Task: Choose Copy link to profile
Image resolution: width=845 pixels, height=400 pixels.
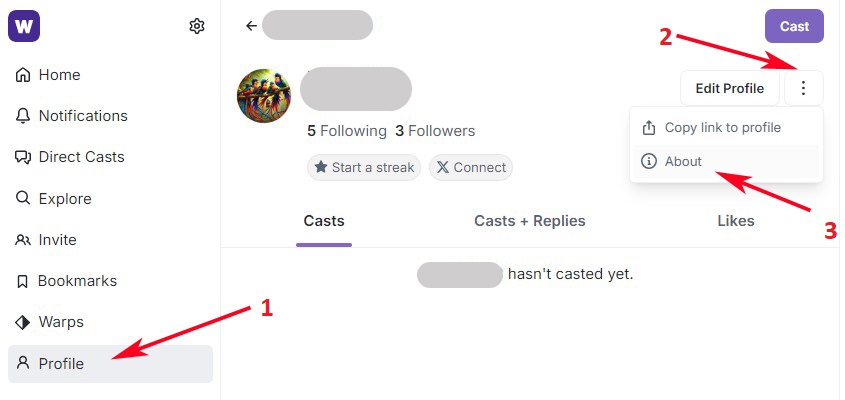Action: coord(722,128)
